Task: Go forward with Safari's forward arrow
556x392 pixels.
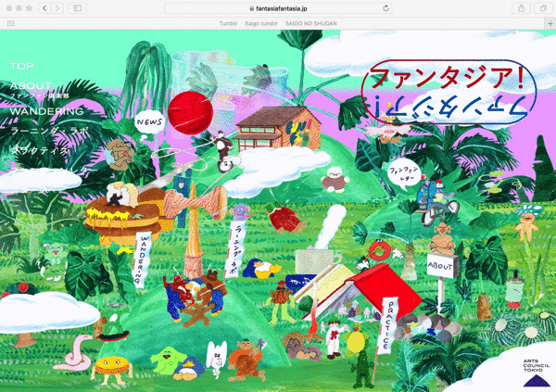Action: [57, 8]
